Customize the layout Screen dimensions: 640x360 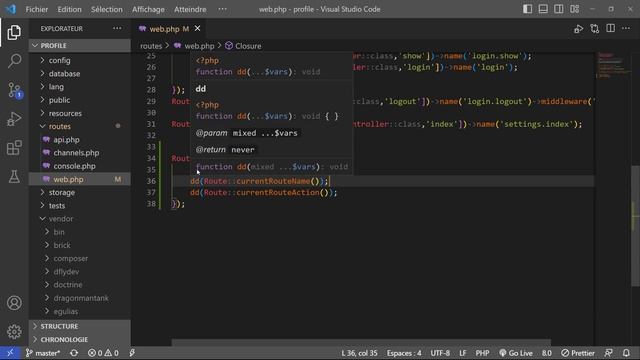click(575, 9)
